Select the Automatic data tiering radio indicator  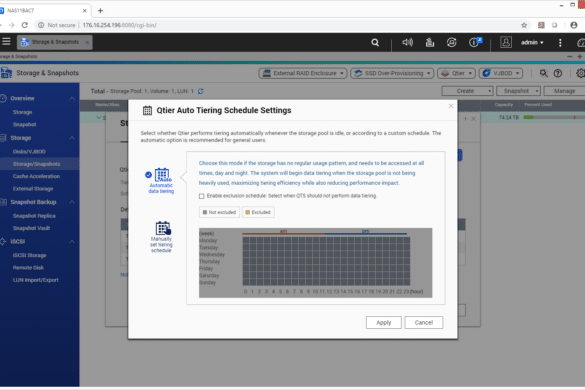(x=148, y=174)
